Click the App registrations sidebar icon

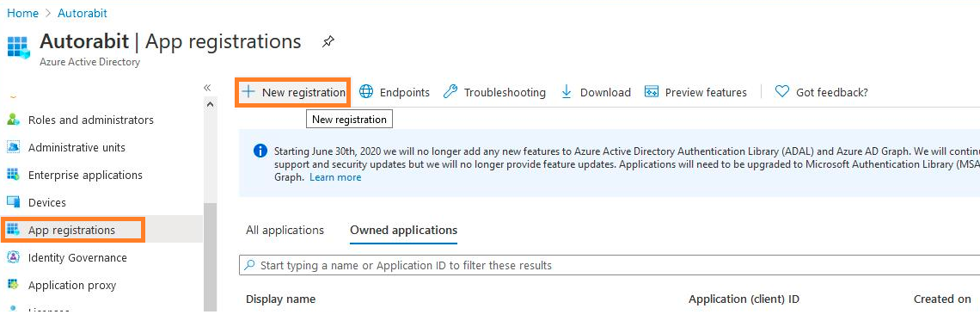tap(13, 230)
